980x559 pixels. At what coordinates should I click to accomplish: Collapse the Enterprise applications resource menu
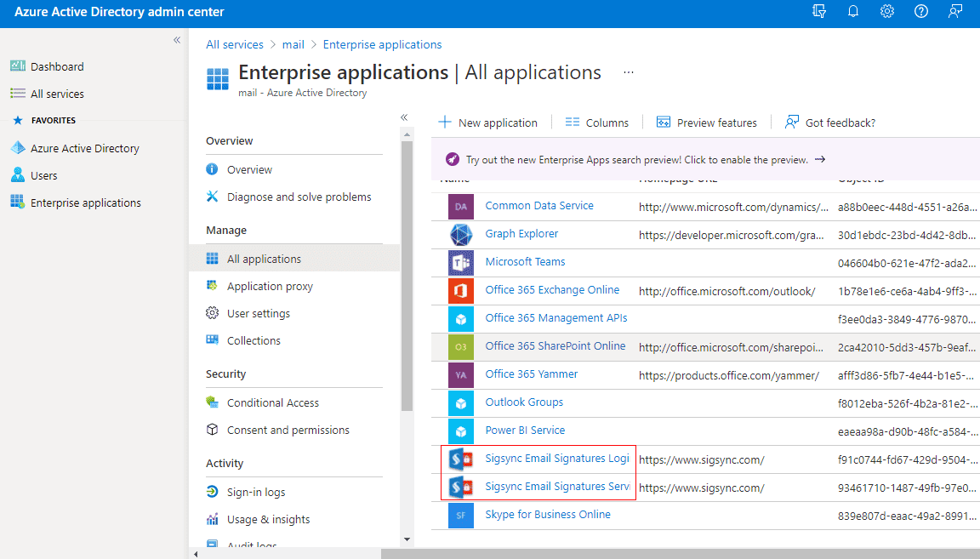[x=404, y=117]
